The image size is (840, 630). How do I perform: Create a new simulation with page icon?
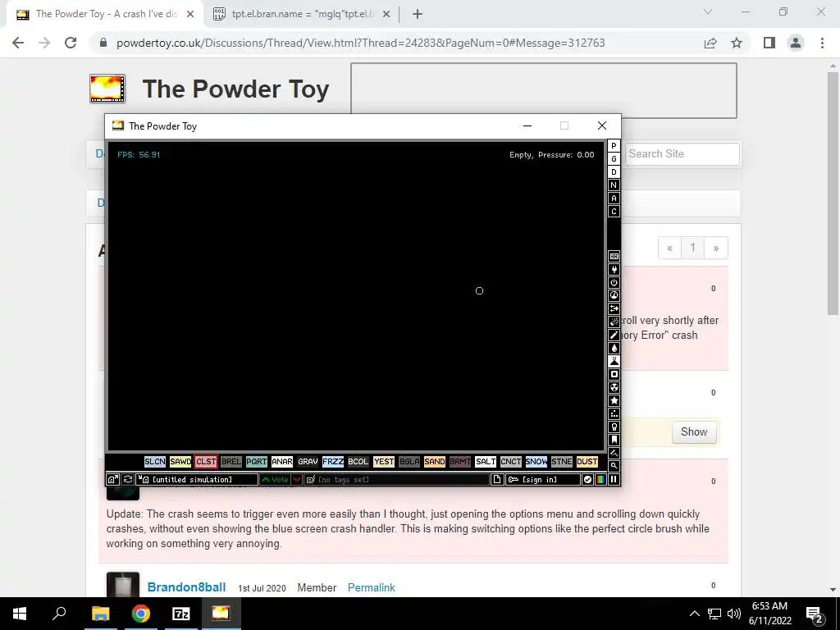pyautogui.click(x=497, y=479)
